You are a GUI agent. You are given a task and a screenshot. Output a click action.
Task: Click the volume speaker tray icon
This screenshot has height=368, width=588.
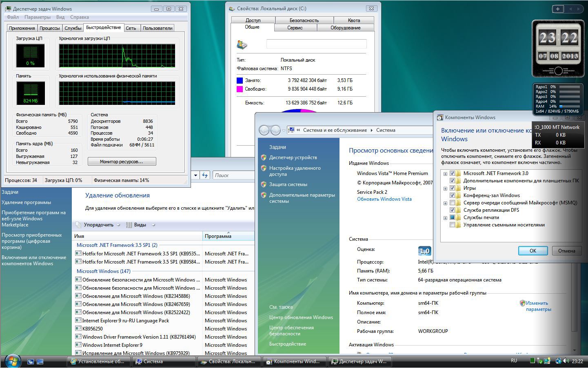point(566,361)
